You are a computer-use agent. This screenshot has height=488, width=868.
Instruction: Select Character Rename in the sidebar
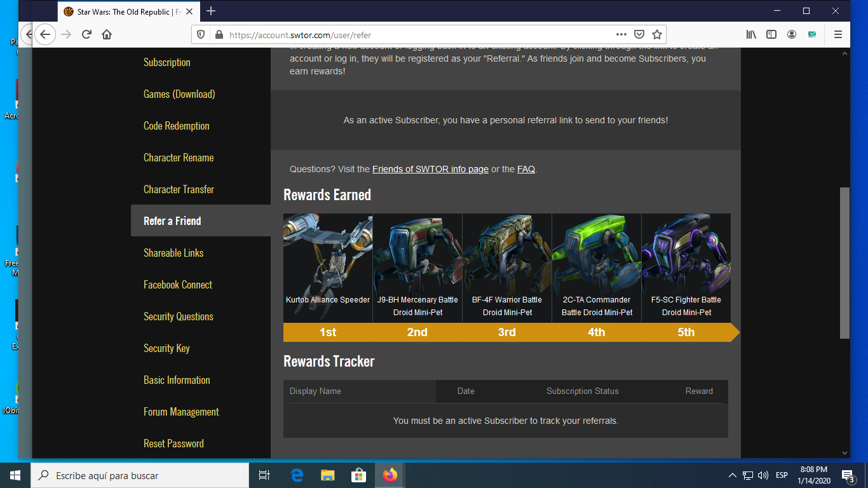point(179,158)
